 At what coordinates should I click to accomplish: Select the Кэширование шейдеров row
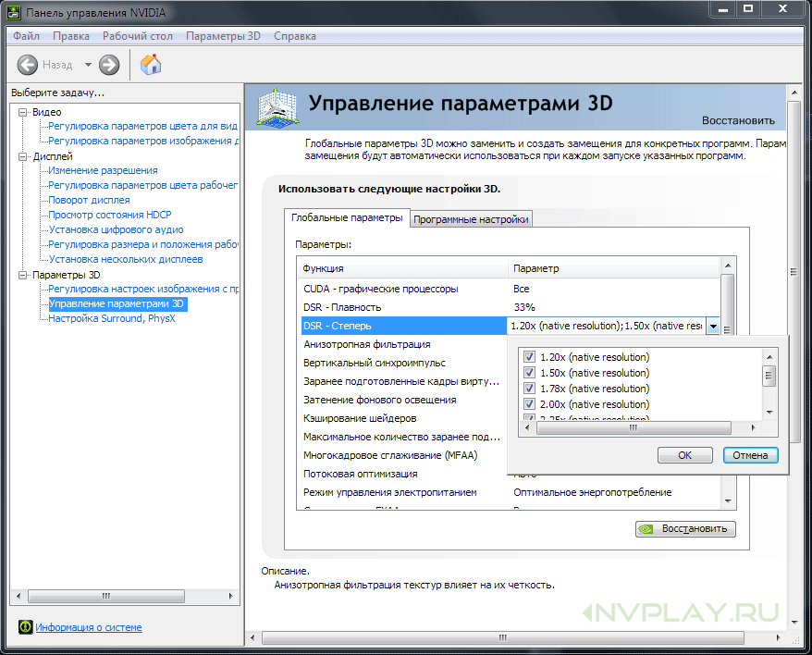pyautogui.click(x=404, y=418)
